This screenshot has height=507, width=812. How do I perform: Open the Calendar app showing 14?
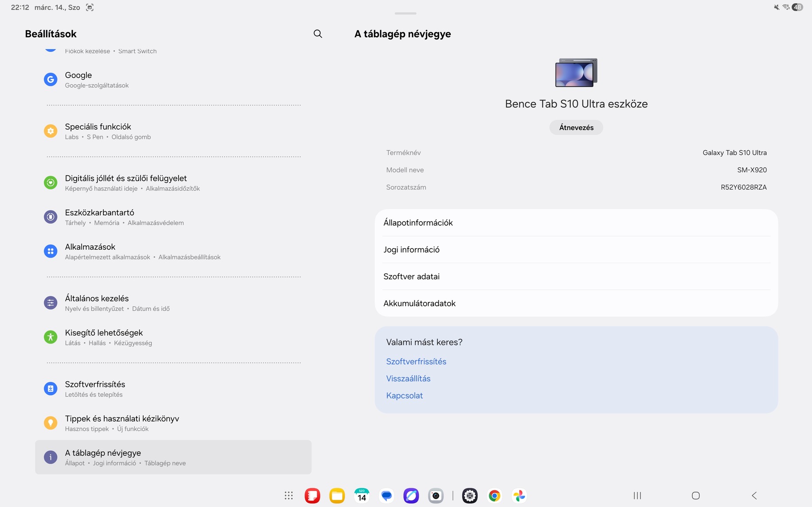coord(362,495)
